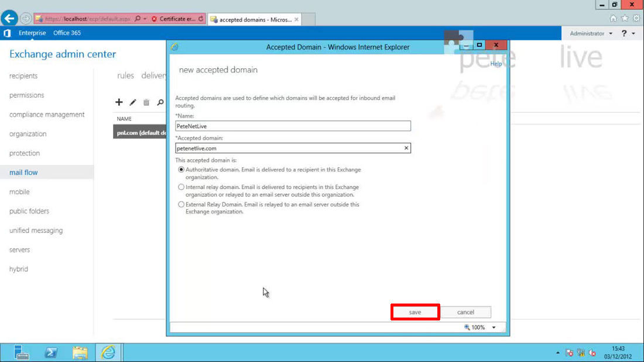Open the servers section
This screenshot has height=362, width=644.
20,250
